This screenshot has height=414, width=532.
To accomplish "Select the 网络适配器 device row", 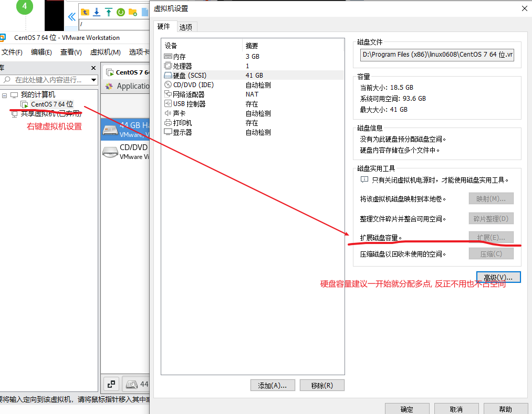I will click(253, 94).
